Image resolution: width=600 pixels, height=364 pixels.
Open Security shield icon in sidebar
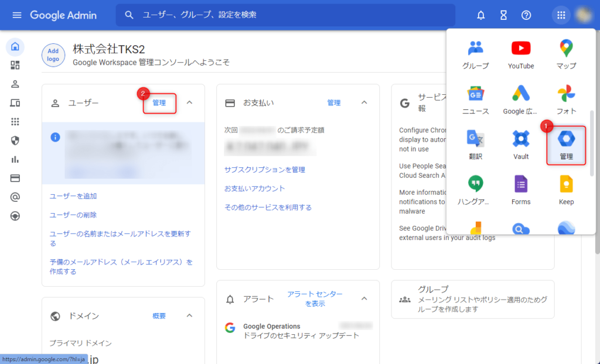click(x=15, y=140)
